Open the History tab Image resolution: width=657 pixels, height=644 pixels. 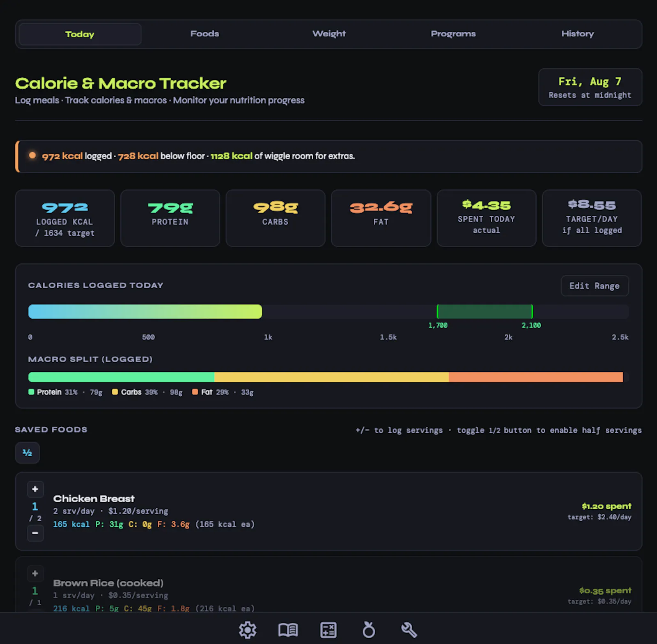(x=578, y=34)
